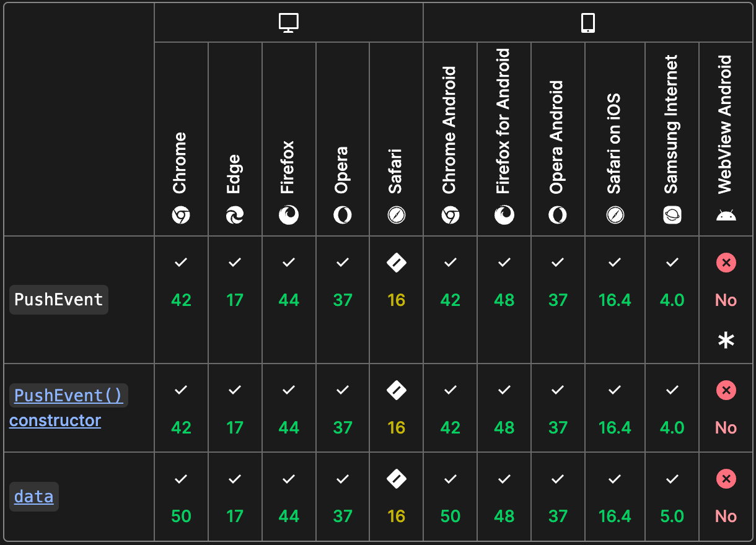The height and width of the screenshot is (545, 756).
Task: Expand PushEvent Safari 16 partial support cell
Action: click(x=397, y=300)
